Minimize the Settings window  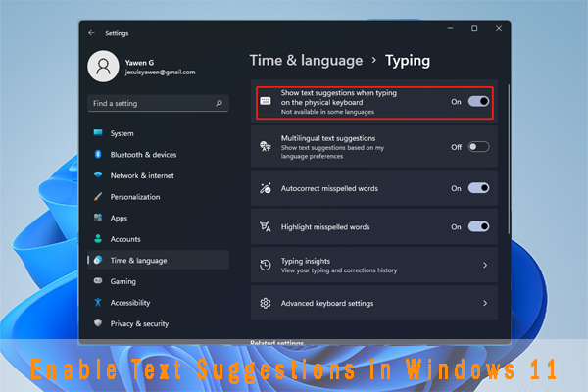tap(451, 28)
